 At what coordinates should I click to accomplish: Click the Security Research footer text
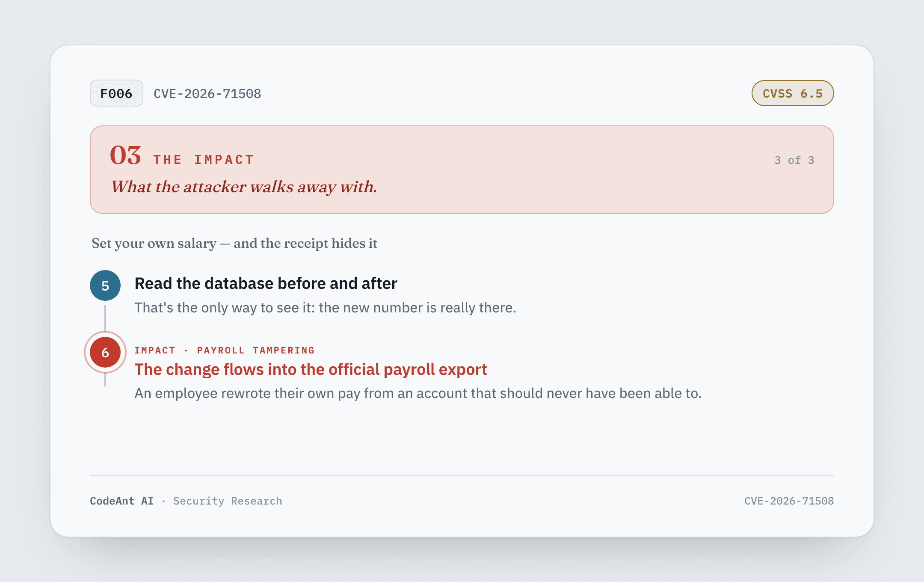tap(228, 501)
